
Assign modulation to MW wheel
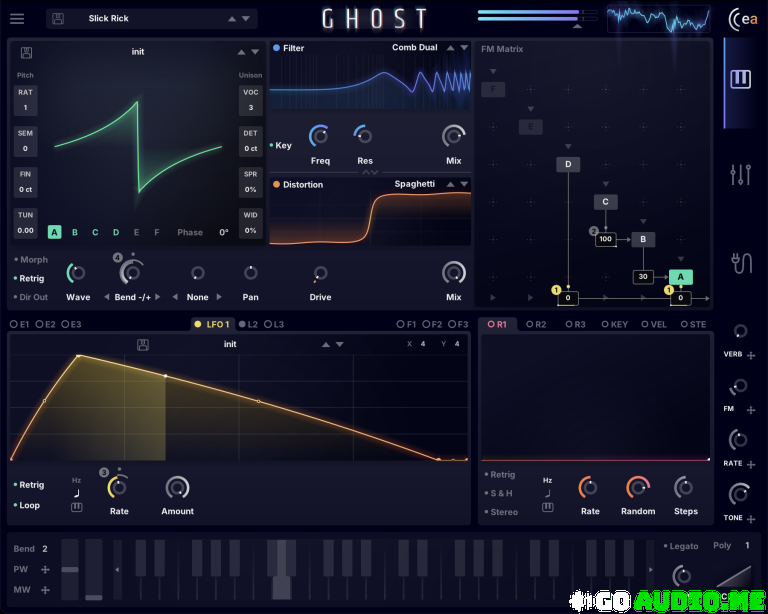(x=45, y=590)
